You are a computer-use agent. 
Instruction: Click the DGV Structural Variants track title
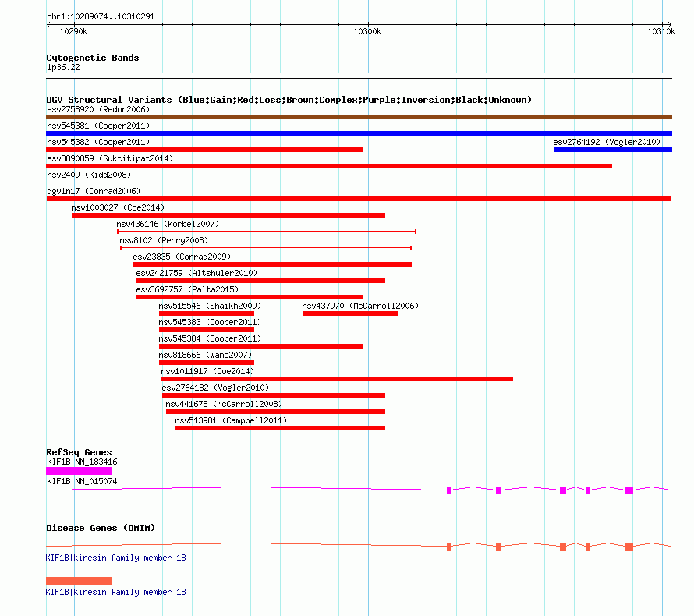tap(289, 100)
